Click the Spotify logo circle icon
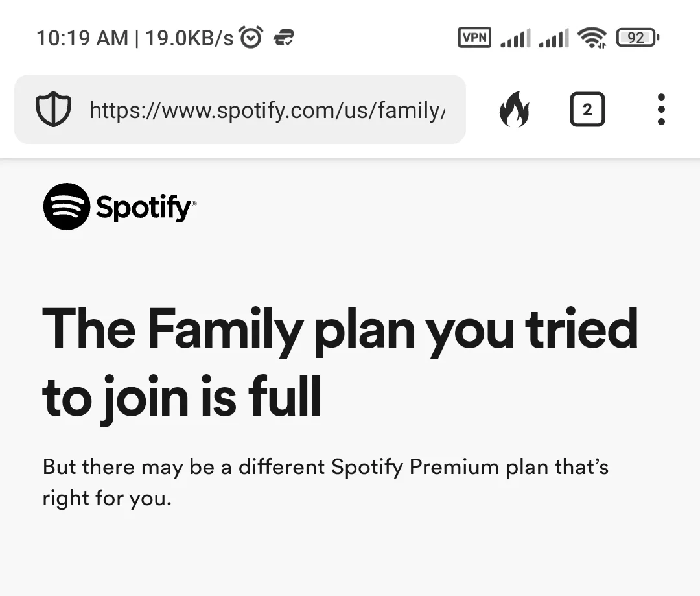 tap(67, 206)
